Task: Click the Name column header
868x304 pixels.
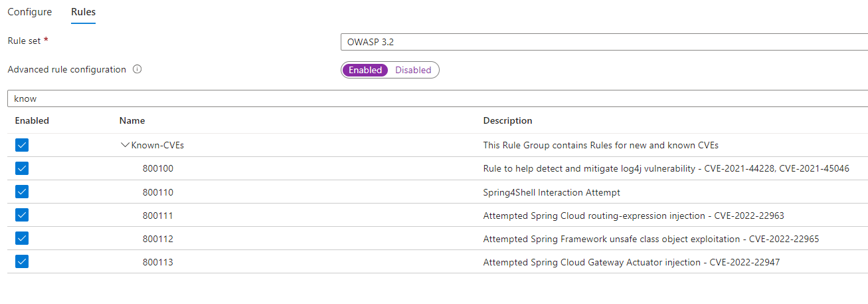Action: click(x=132, y=121)
